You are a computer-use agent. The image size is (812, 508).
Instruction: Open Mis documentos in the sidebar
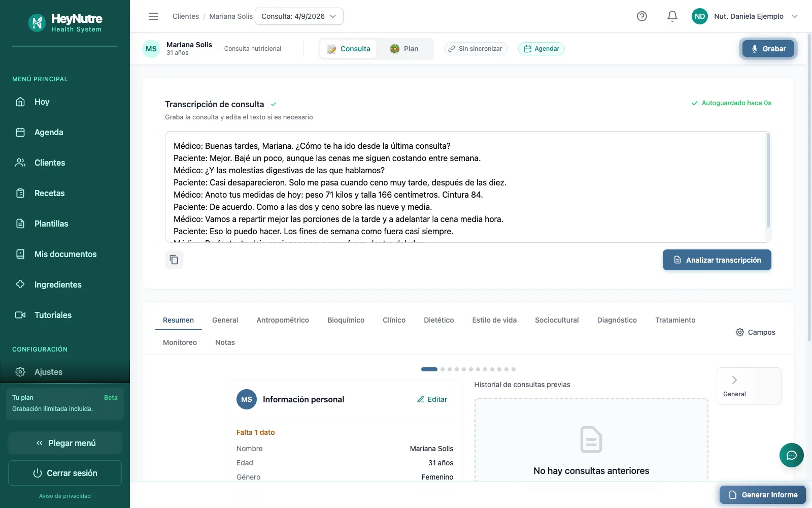(x=65, y=254)
